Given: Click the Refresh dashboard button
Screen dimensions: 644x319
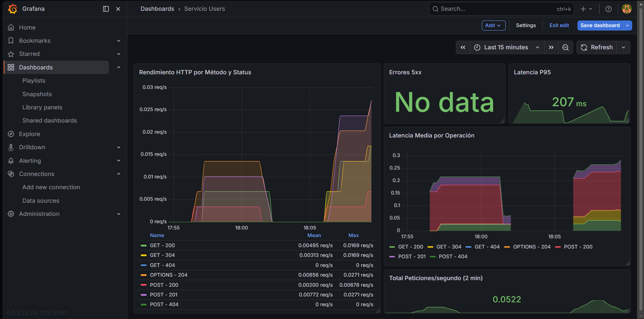Looking at the screenshot, I should click(x=597, y=48).
